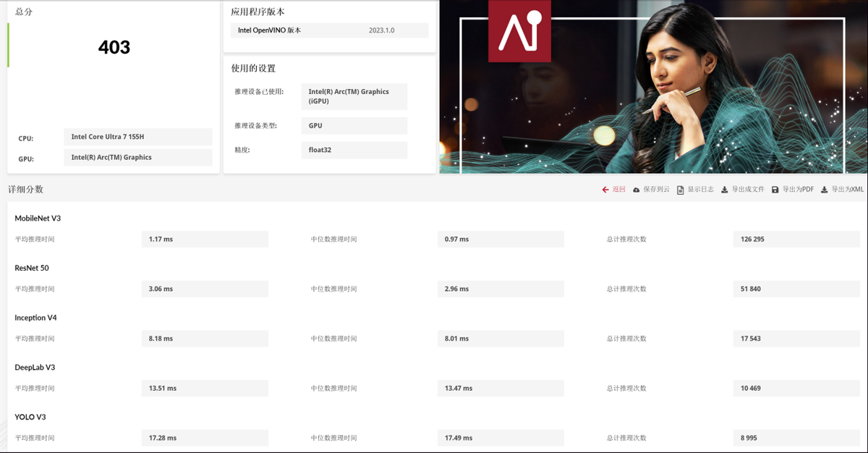Viewport: 868px width, 453px height.
Task: Click the float32 precision value
Action: (354, 151)
